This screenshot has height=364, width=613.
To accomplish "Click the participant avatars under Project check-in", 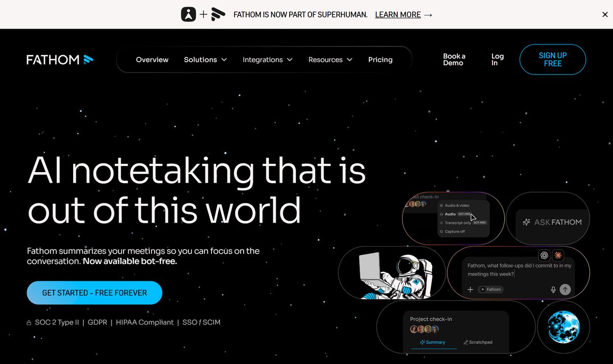I will [424, 329].
